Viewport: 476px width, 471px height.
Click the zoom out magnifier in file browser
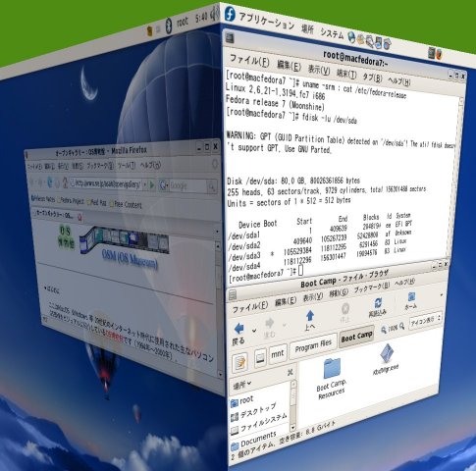(x=384, y=330)
